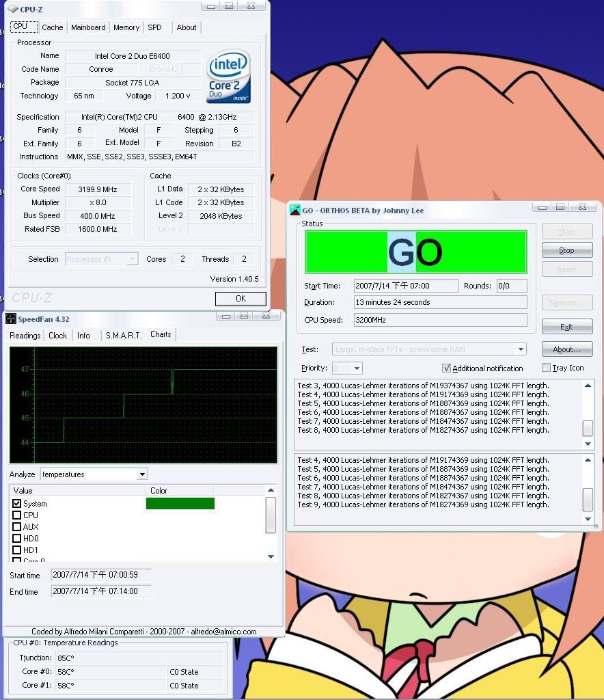
Task: Click the SpeedFan value list scroll-down arrow
Action: click(x=271, y=556)
